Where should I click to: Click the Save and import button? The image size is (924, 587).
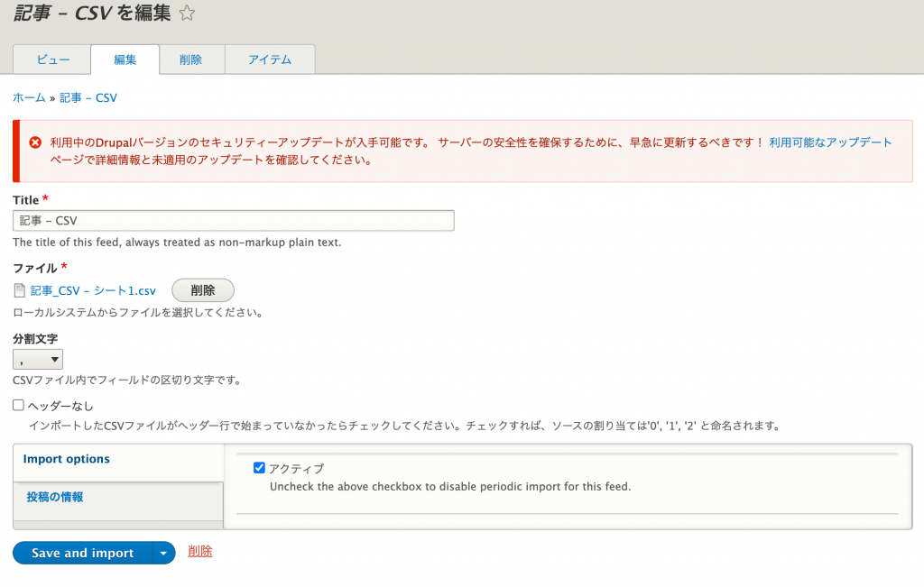click(x=82, y=553)
